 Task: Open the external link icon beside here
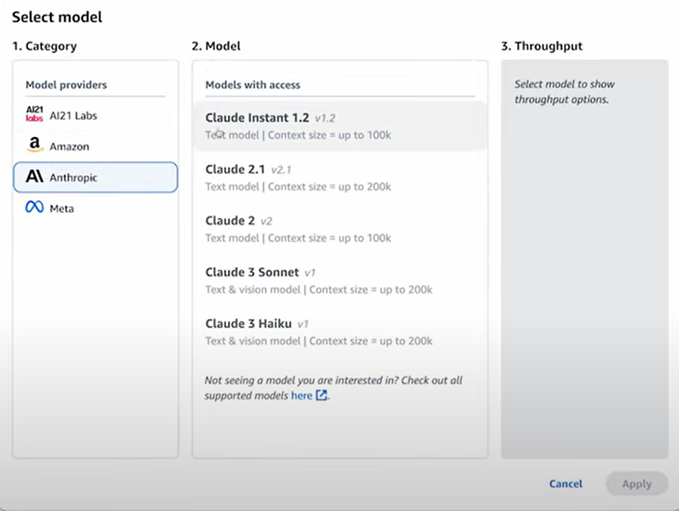click(321, 395)
